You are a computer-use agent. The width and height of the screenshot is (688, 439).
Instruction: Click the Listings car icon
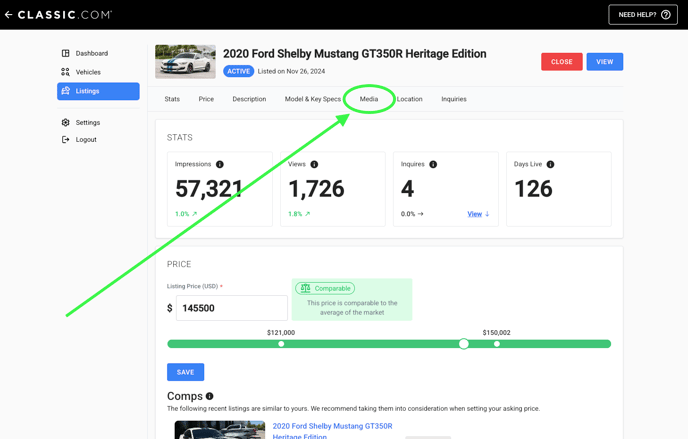tap(66, 91)
